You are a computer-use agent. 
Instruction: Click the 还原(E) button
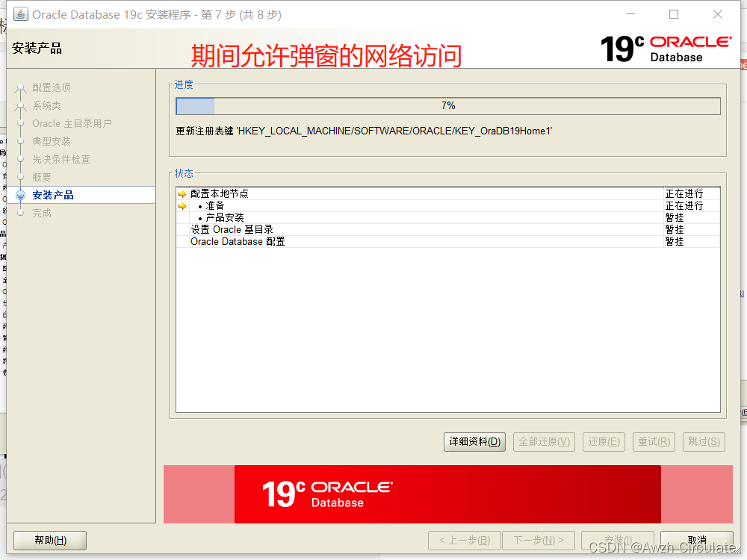click(x=604, y=441)
